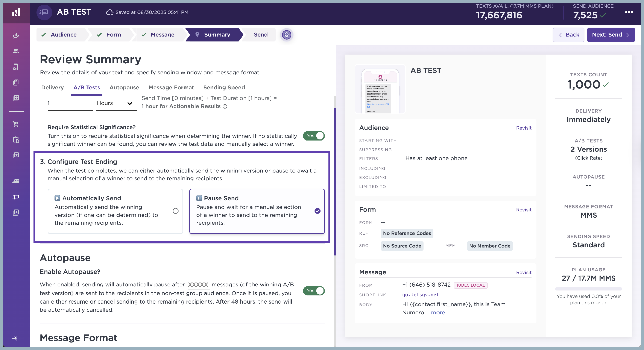Click the location pin circle icon
Viewport: 644px width, 350px height.
[286, 35]
